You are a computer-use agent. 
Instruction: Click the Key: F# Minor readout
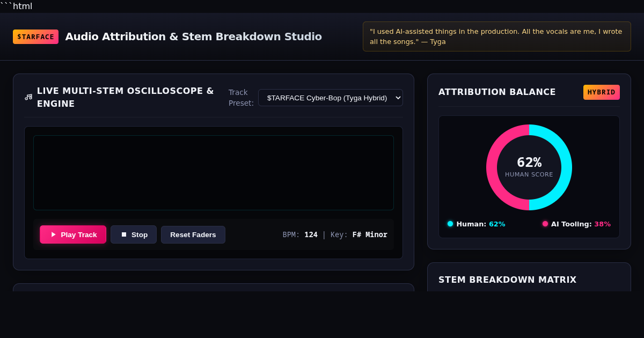359,234
